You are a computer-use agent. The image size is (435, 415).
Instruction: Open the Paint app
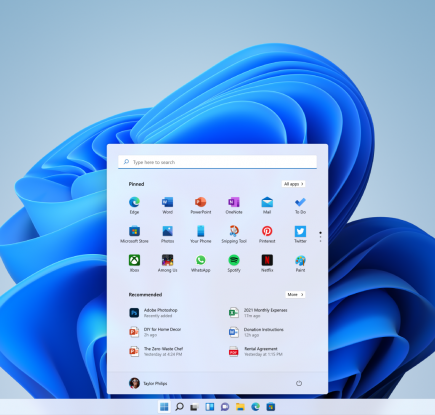[x=300, y=263]
